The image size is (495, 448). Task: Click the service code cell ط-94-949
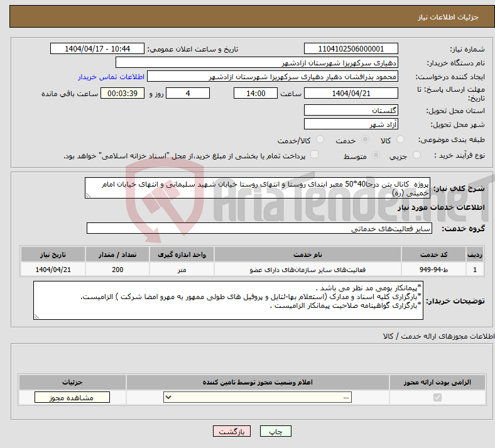(x=434, y=270)
